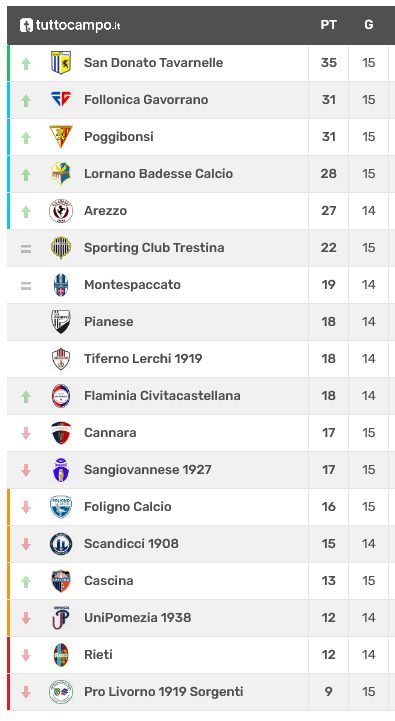The width and height of the screenshot is (395, 721).
Task: Click the tuttocampo.it logo in header
Action: pos(70,25)
